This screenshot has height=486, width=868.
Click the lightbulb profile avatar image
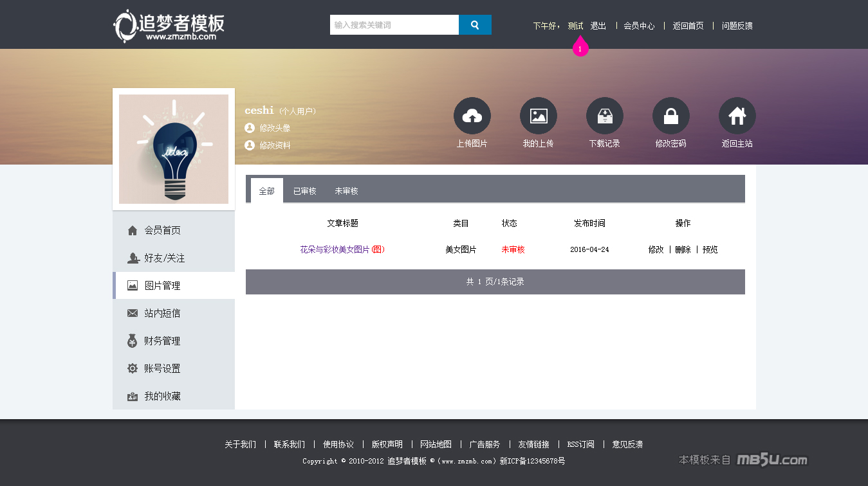click(x=174, y=149)
